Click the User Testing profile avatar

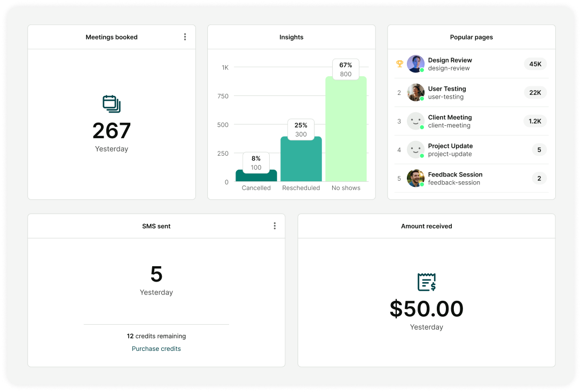pyautogui.click(x=415, y=92)
